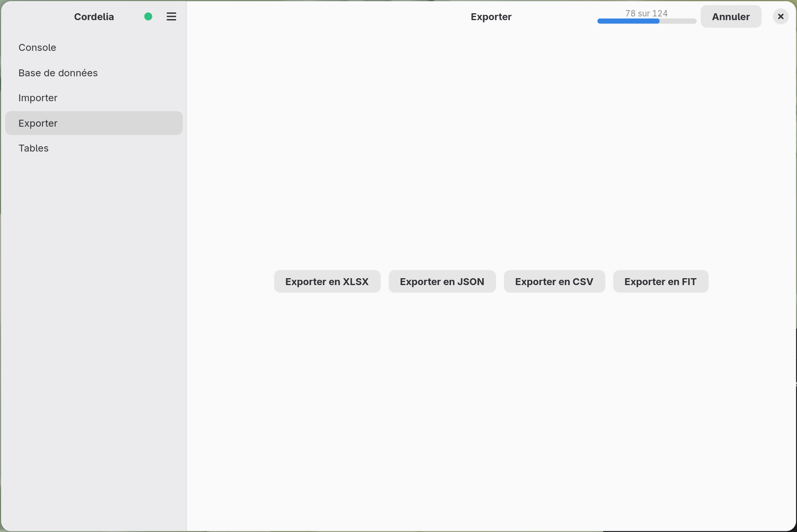Click the Exporter header title
797x532 pixels.
click(x=491, y=16)
